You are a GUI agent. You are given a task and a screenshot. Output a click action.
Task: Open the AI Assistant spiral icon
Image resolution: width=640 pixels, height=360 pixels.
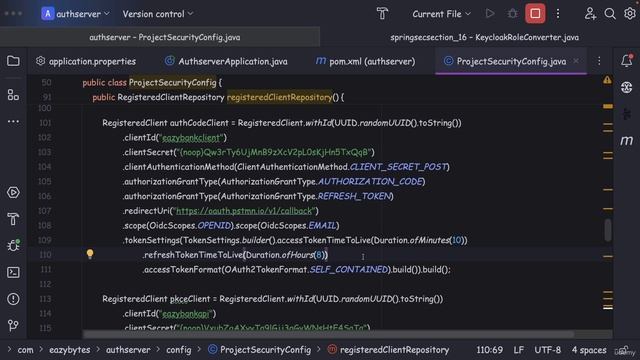(627, 87)
